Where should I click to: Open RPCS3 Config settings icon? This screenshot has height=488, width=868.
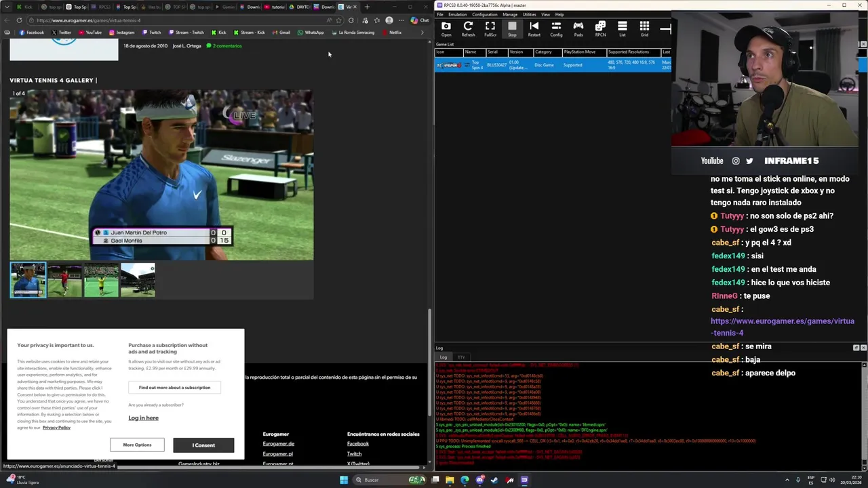(556, 28)
